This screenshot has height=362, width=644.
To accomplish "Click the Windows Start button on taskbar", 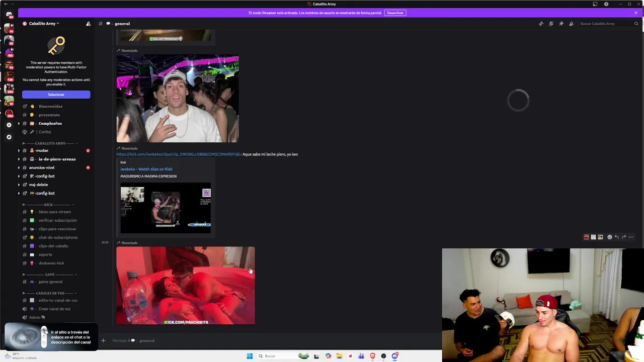I will (x=250, y=356).
